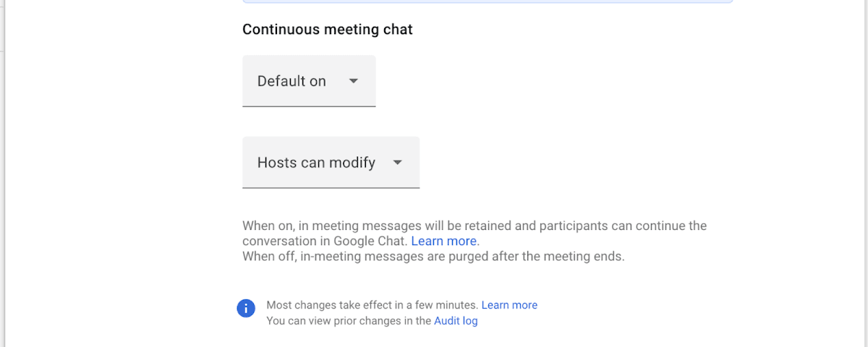
Task: Open "Learn more" about changes taking effect
Action: 509,305
